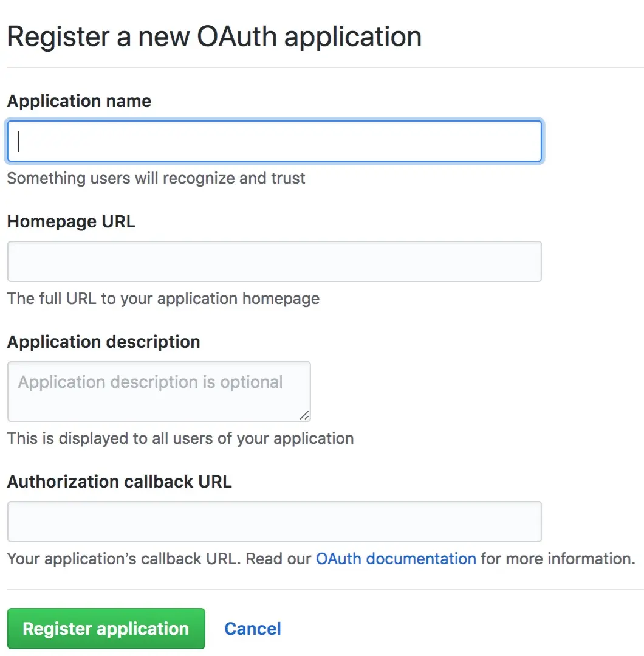Focus the Homepage URL text box
644x656 pixels.
(x=274, y=261)
